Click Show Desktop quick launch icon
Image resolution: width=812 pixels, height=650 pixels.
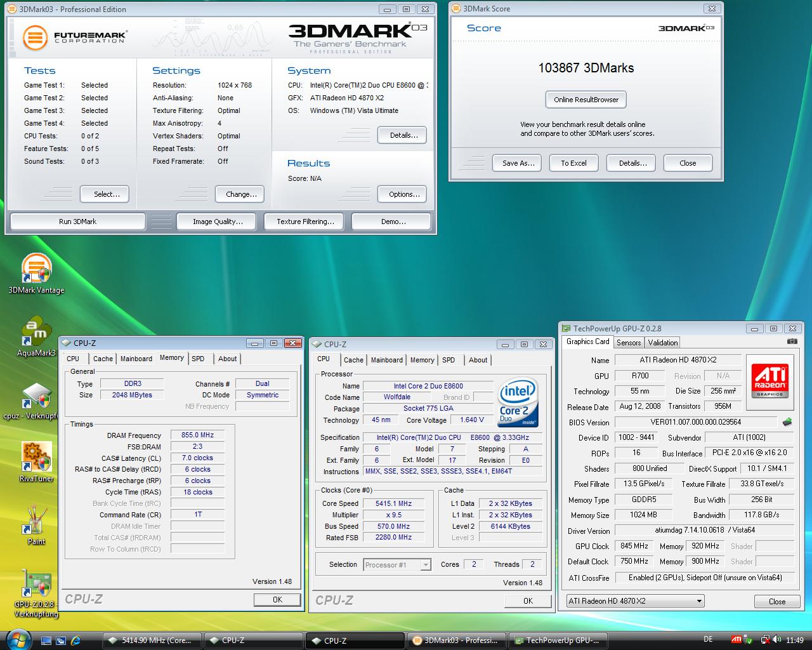pos(46,640)
